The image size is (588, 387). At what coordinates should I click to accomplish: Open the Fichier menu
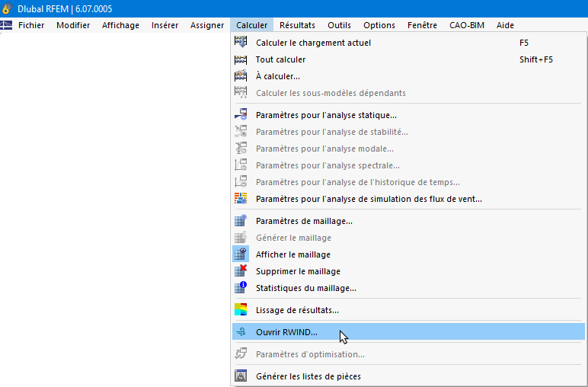click(x=31, y=25)
